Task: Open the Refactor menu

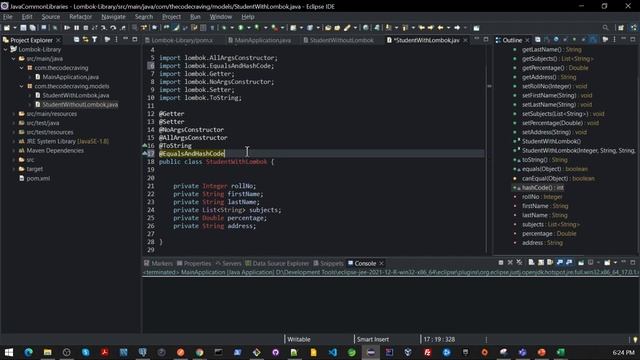Action: click(x=80, y=17)
